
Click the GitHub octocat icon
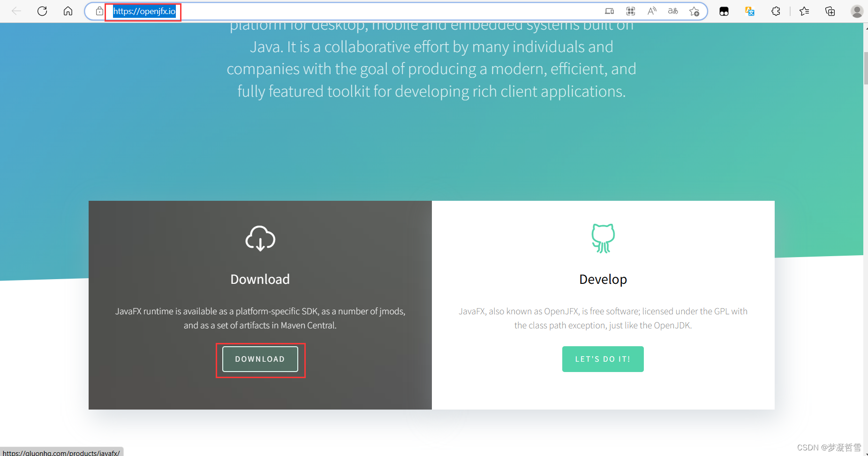603,238
